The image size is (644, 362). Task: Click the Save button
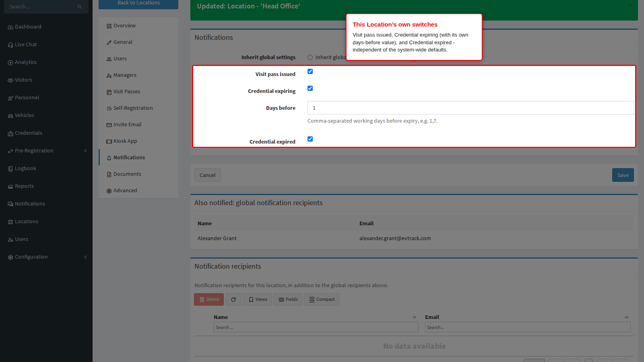pyautogui.click(x=623, y=175)
